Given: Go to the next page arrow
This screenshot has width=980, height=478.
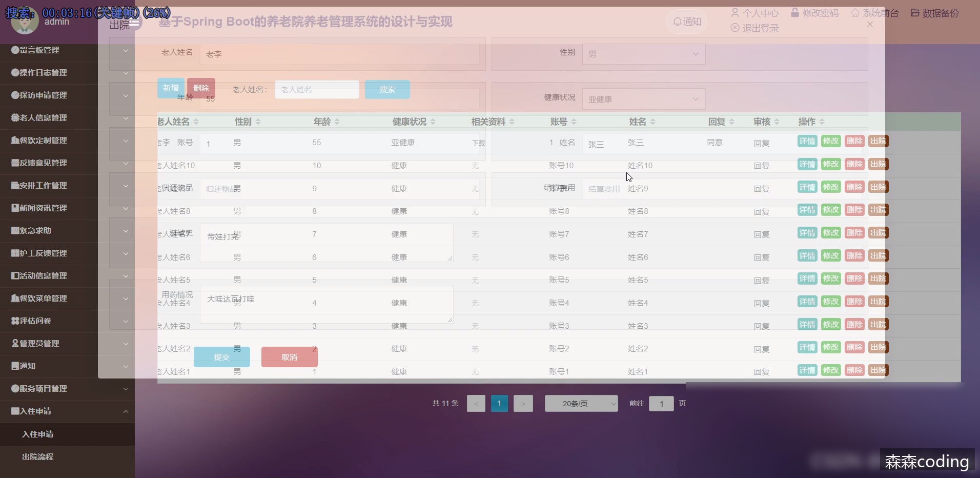Looking at the screenshot, I should (x=523, y=404).
